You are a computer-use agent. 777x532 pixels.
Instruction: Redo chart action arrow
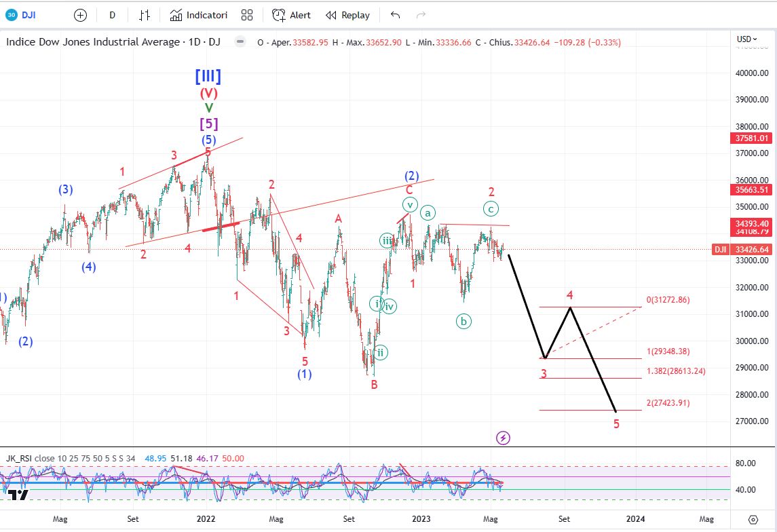point(421,16)
